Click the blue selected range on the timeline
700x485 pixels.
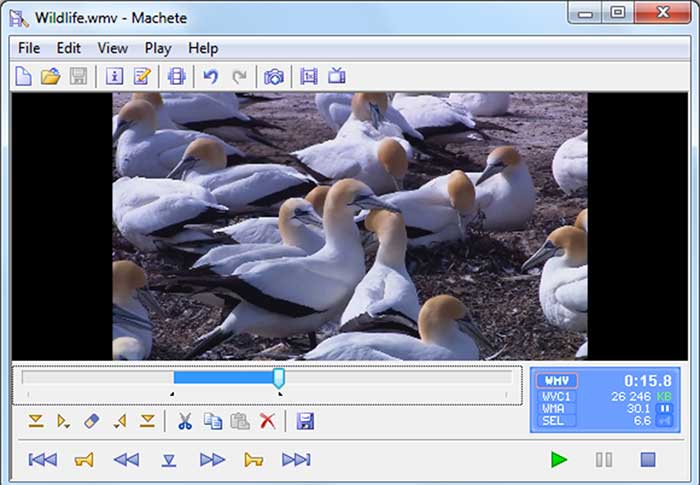tap(223, 378)
